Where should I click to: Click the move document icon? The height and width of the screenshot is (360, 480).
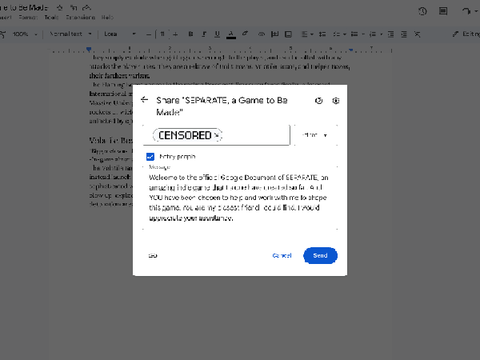pyautogui.click(x=74, y=7)
